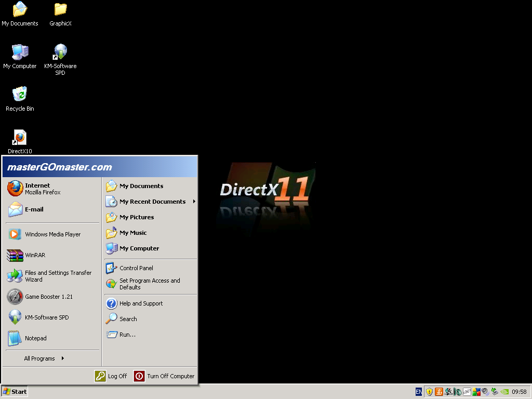Open the Search magnifier entry
The height and width of the screenshot is (399, 532).
pyautogui.click(x=151, y=319)
